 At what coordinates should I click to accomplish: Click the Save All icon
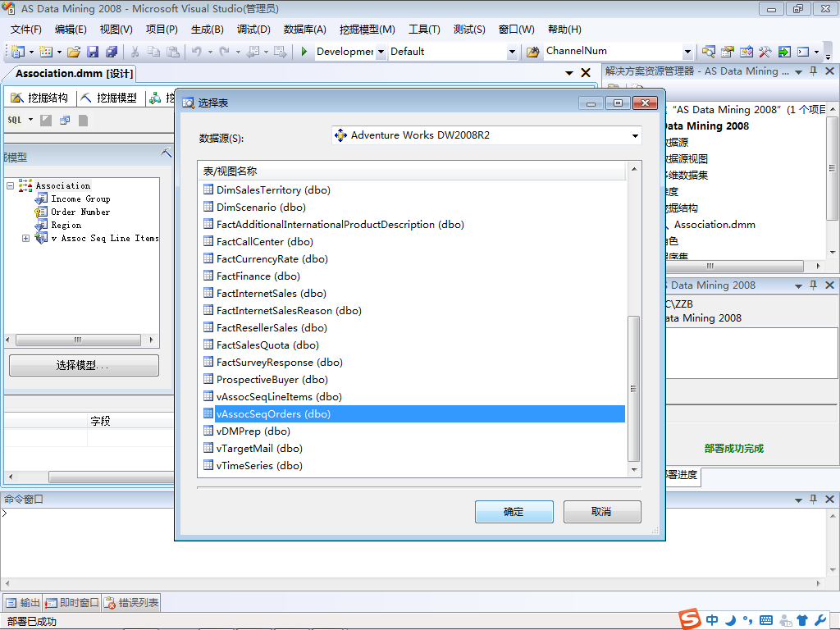click(x=112, y=52)
